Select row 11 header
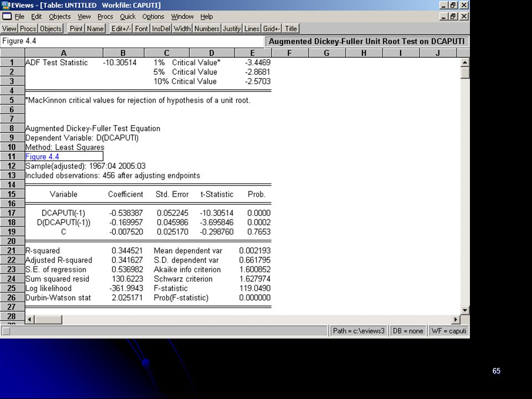This screenshot has height=399, width=532. click(x=12, y=156)
